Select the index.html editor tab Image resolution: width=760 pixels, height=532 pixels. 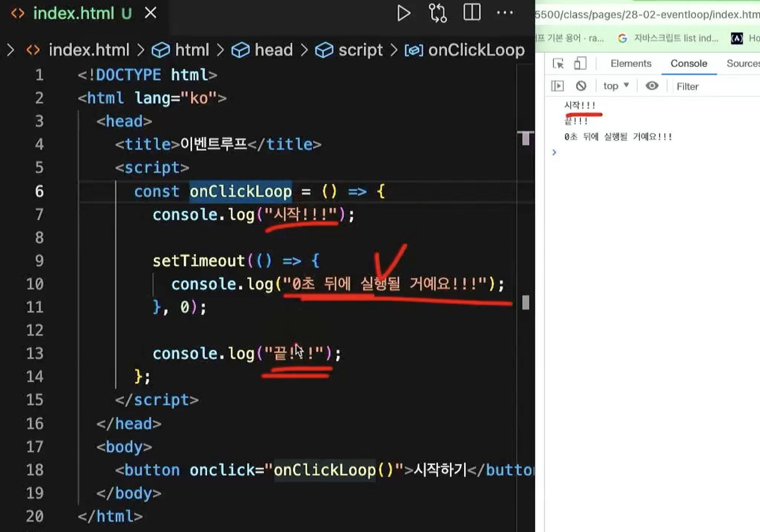83,14
